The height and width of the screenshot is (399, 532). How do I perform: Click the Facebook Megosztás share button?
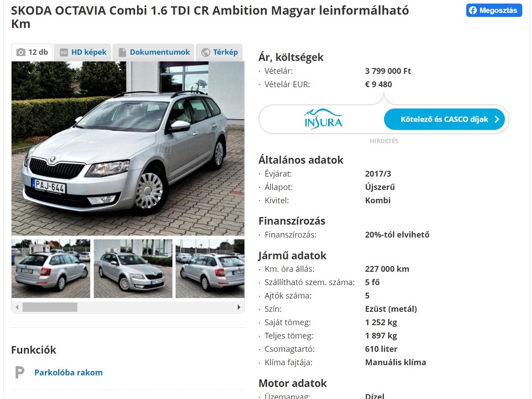click(x=494, y=11)
